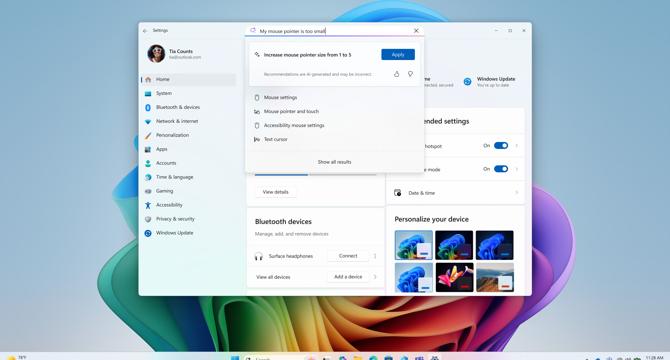This screenshot has height=360, width=670.
Task: Select Home in the Settings sidebar
Action: 188,79
